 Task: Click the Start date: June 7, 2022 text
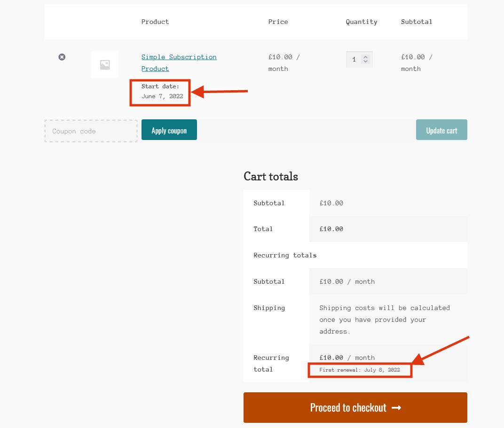coord(160,92)
